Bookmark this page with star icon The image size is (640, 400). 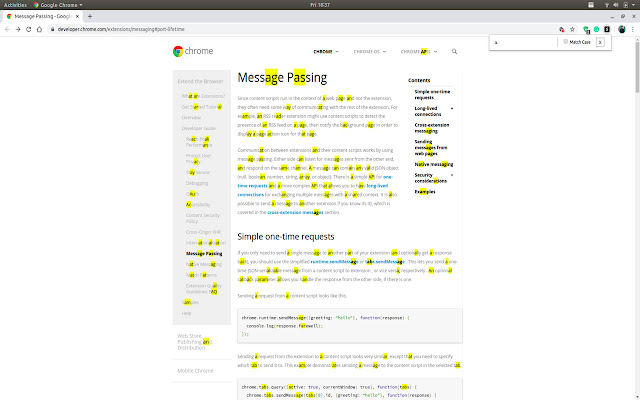click(572, 29)
